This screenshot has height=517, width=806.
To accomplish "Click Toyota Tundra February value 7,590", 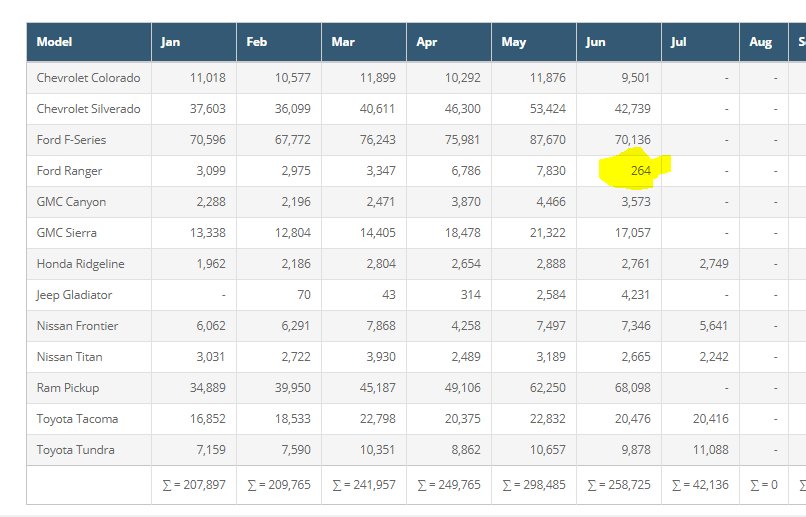I will click(x=296, y=450).
